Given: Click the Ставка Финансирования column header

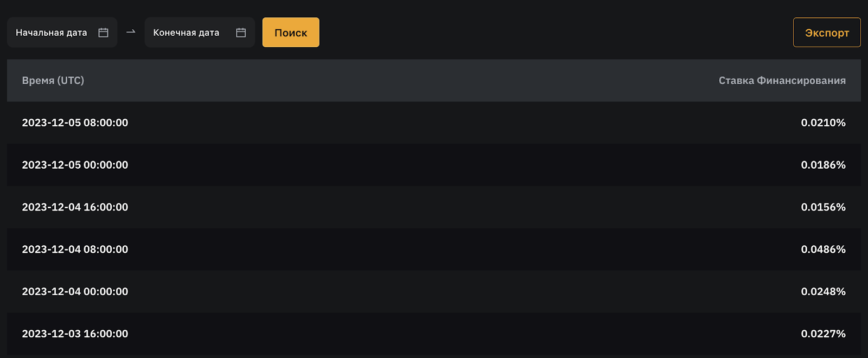Looking at the screenshot, I should point(782,80).
